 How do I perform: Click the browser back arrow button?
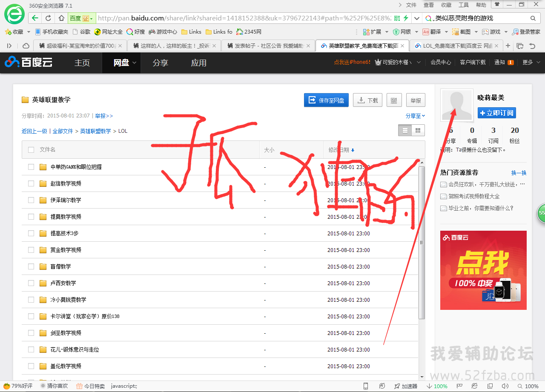(35, 18)
